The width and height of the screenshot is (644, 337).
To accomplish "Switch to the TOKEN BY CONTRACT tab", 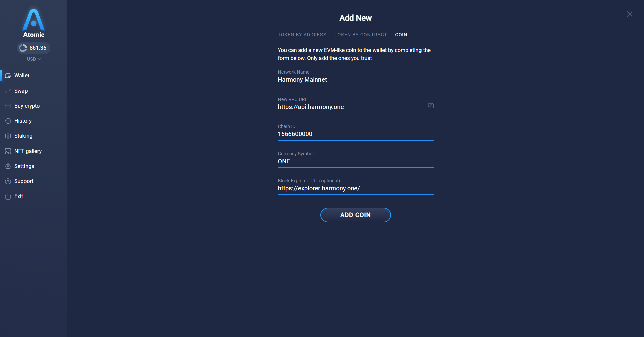I will coord(360,35).
